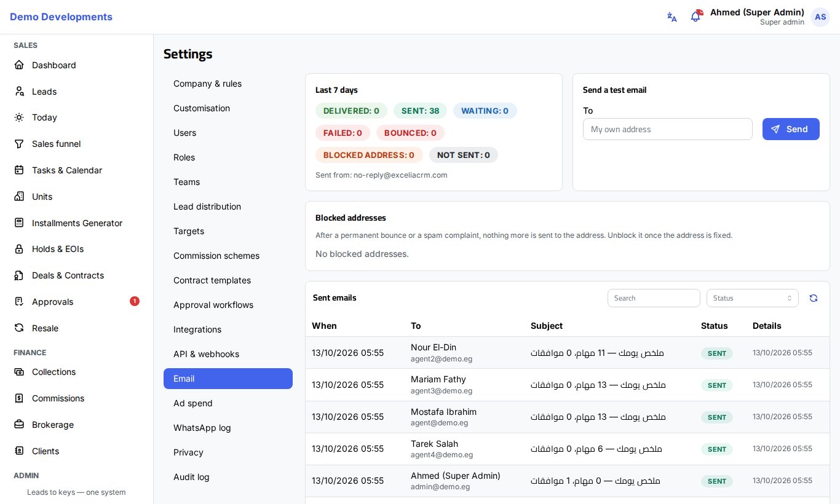Click the Installments Generator calculator icon

[x=19, y=223]
